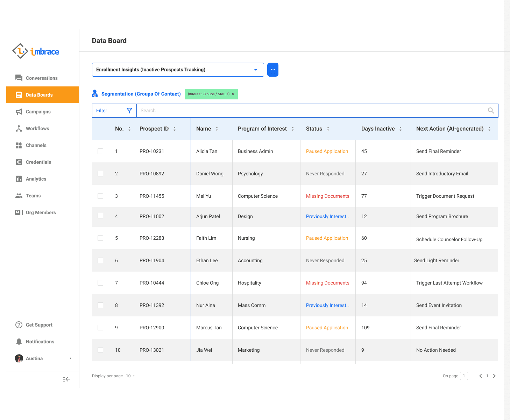Viewport: 510px width, 420px height.
Task: Open Notifications bell in sidebar
Action: coord(19,342)
